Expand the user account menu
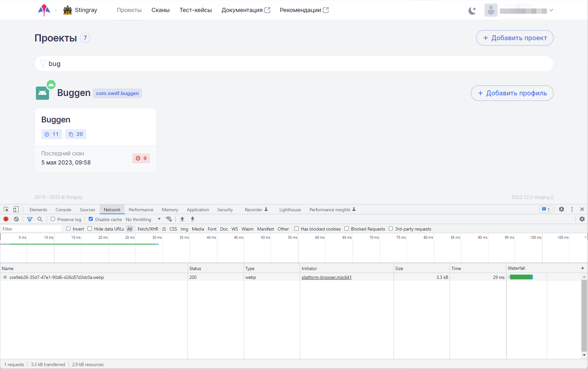Image resolution: width=588 pixels, height=369 pixels. pyautogui.click(x=551, y=10)
